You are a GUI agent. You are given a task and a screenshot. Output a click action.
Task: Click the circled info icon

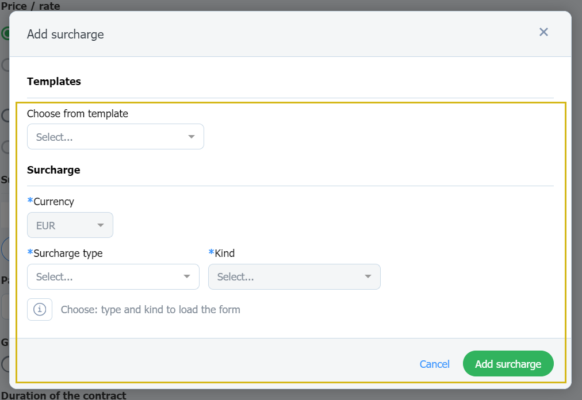click(40, 309)
